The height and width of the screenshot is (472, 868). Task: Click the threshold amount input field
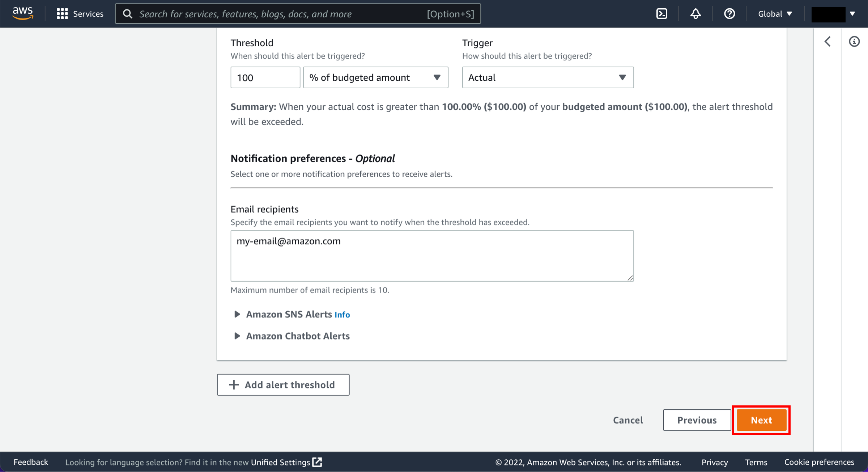coord(264,77)
